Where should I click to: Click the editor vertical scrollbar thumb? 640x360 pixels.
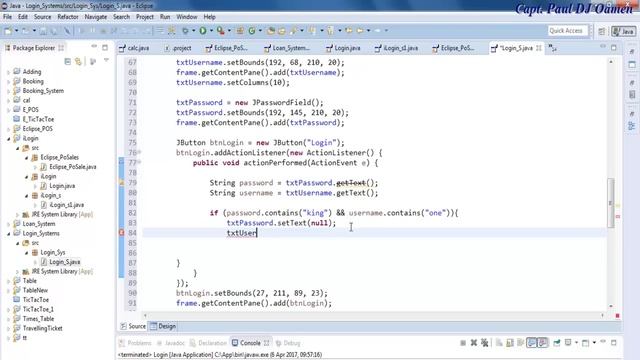(x=611, y=203)
